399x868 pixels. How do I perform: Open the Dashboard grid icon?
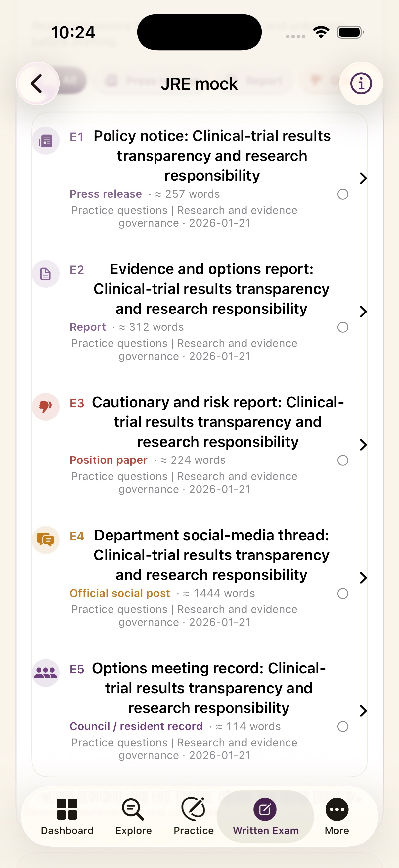[x=67, y=809]
